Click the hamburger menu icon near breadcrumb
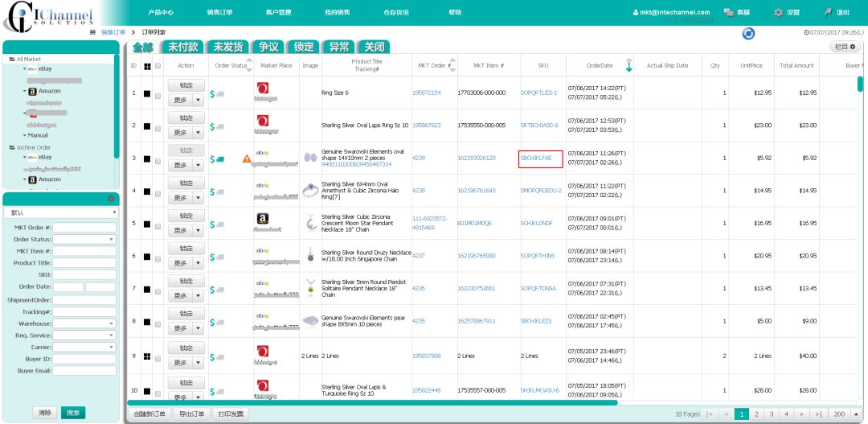Viewport: 868px width, 424px height. 92,32
